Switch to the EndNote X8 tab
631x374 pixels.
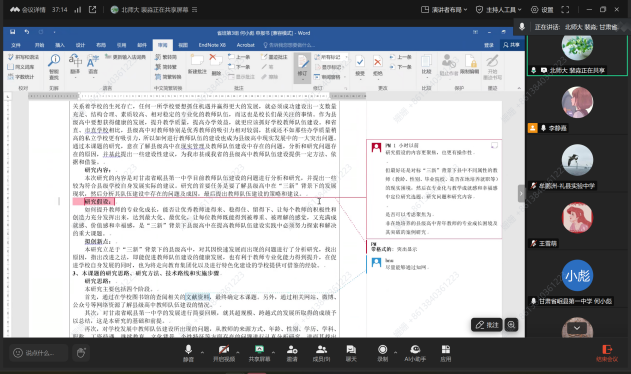coord(212,45)
